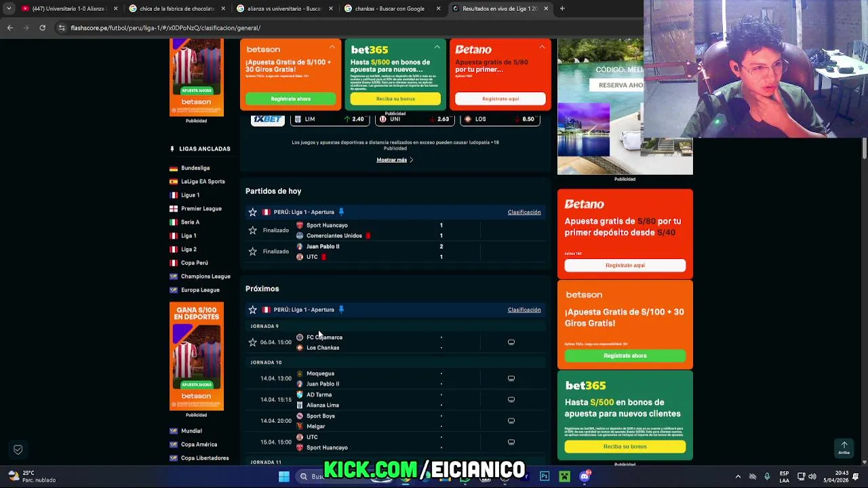Open Ligue 1 pinned league
The width and height of the screenshot is (868, 488).
190,195
